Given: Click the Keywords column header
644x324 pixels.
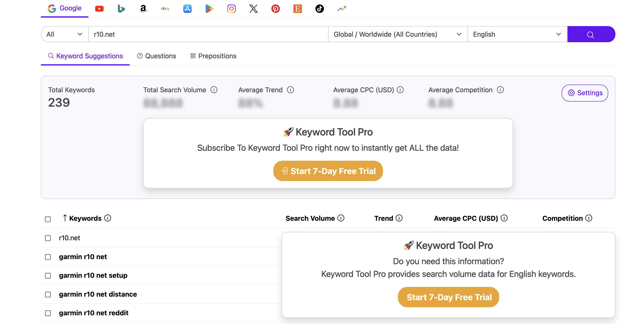Looking at the screenshot, I should pos(85,218).
